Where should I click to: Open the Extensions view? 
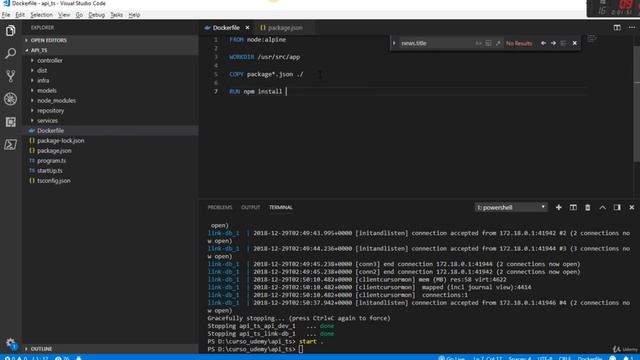coord(10,122)
